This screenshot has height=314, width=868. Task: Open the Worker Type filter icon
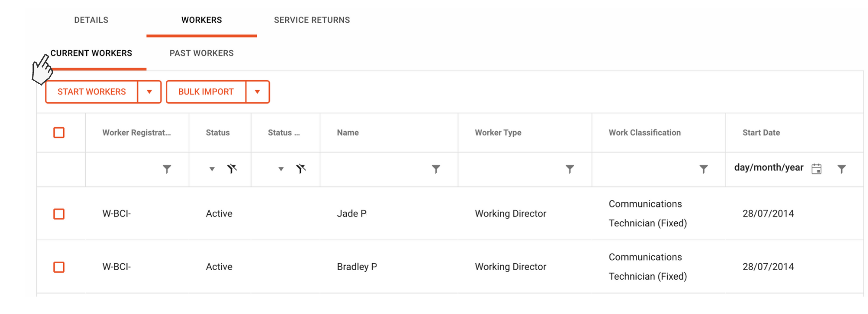coord(570,169)
